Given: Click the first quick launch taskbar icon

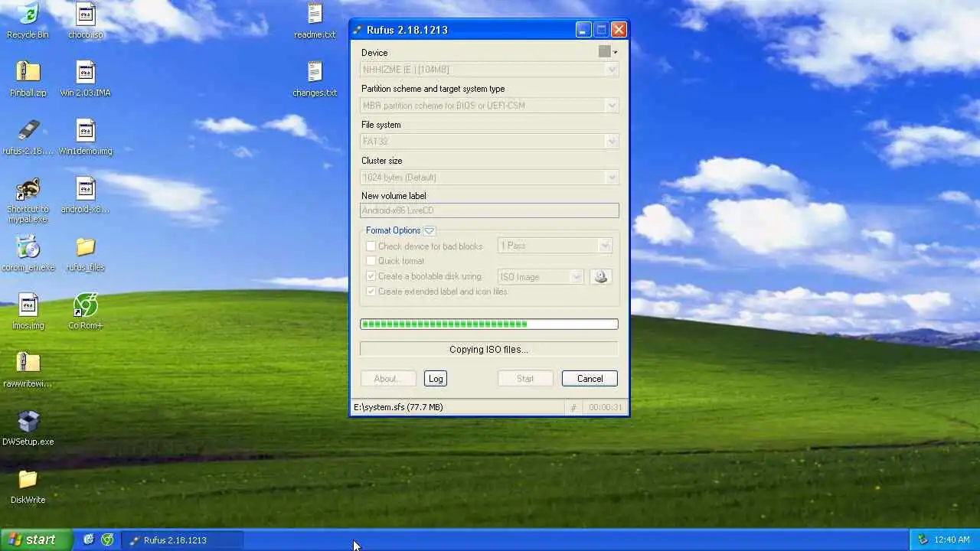Looking at the screenshot, I should [x=89, y=540].
